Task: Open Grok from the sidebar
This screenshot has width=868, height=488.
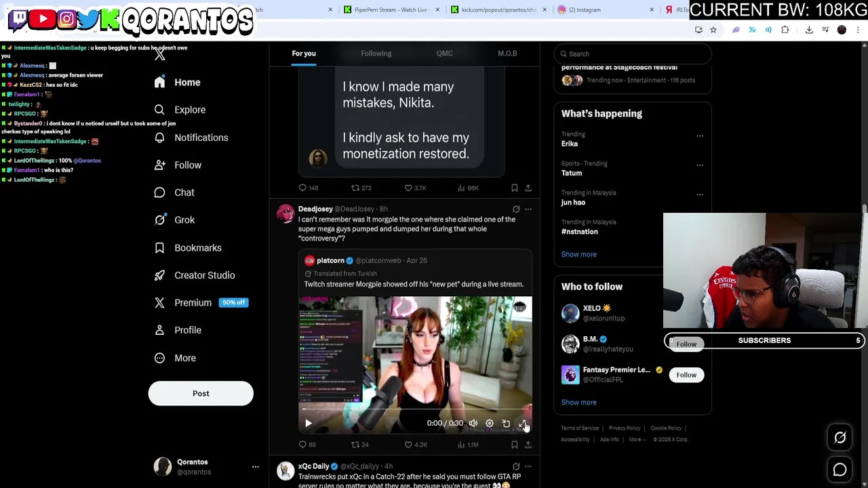Action: pos(174,220)
